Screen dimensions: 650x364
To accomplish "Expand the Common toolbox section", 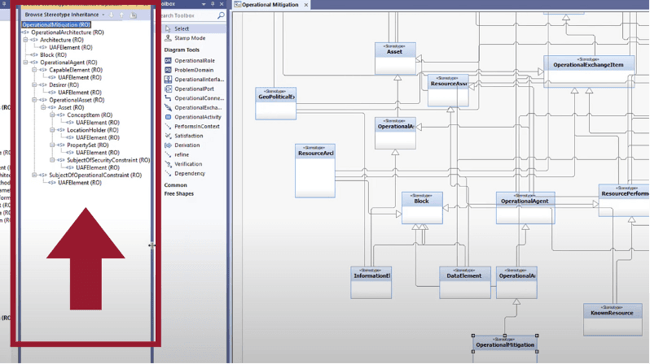I will tap(176, 185).
